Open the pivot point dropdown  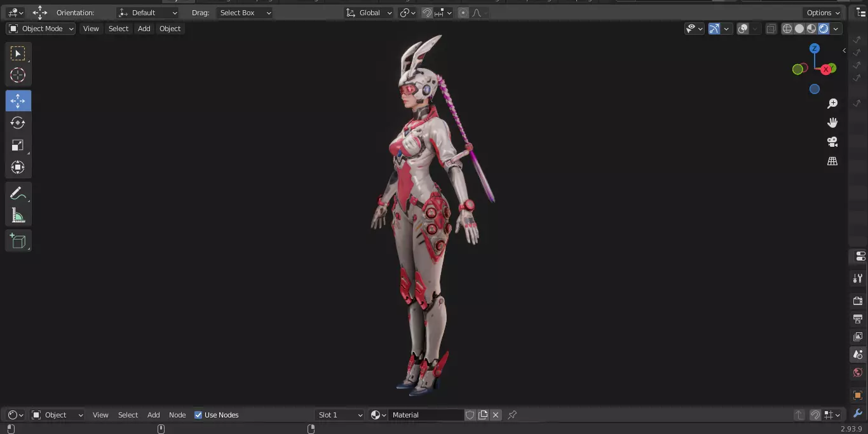pyautogui.click(x=407, y=13)
